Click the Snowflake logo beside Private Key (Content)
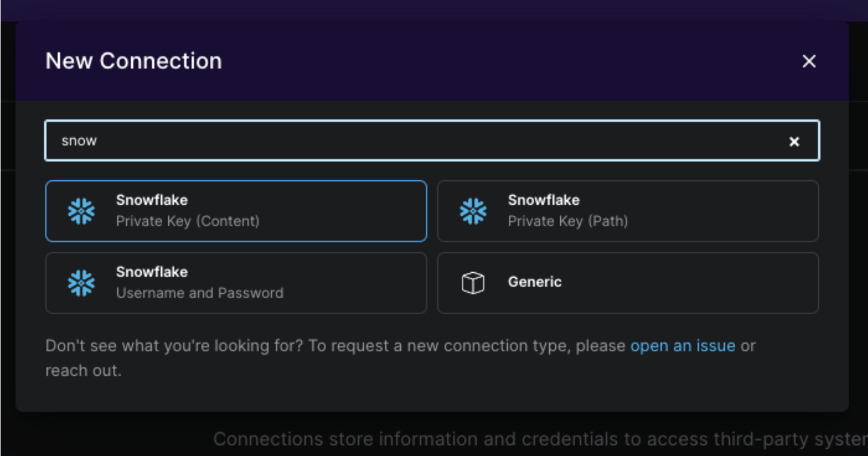Image resolution: width=868 pixels, height=456 pixels. pos(82,211)
